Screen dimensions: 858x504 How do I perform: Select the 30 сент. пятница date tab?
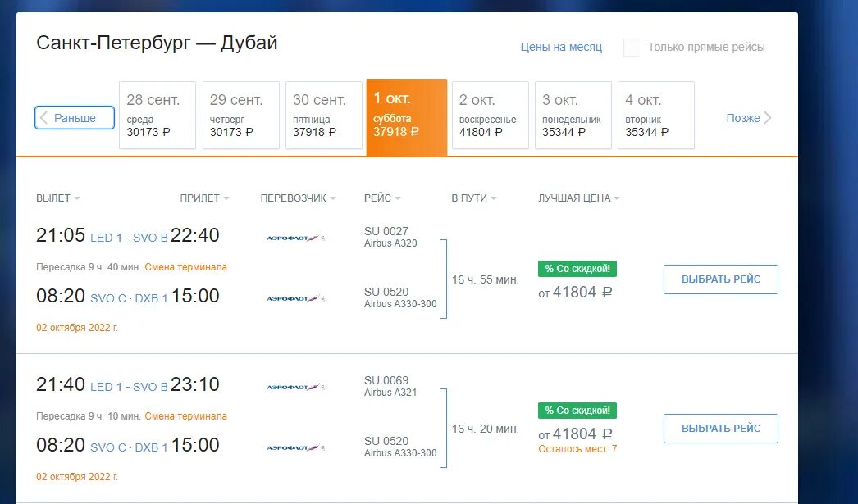tap(324, 115)
